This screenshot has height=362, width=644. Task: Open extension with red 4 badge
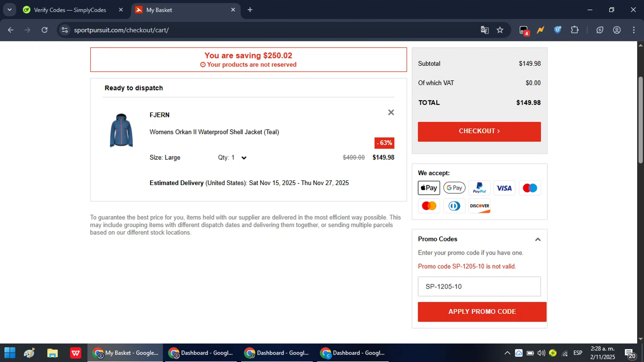524,30
